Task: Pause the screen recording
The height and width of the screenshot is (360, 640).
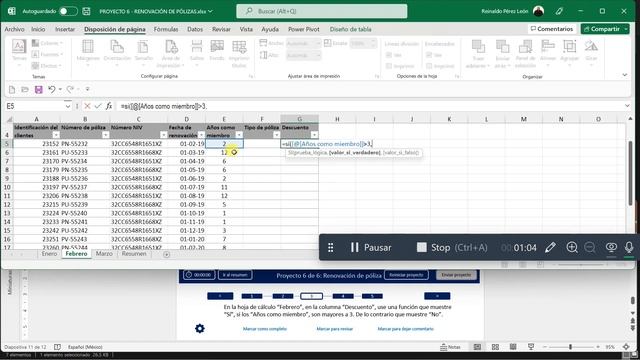Action: (371, 247)
